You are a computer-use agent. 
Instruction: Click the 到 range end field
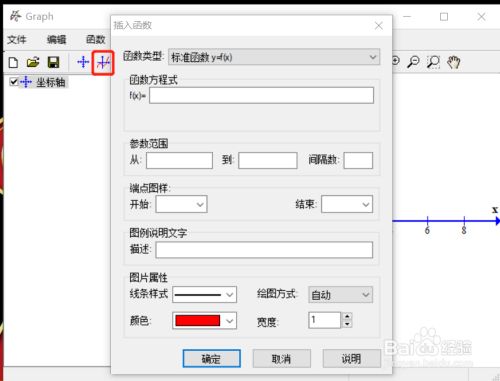pyautogui.click(x=268, y=160)
